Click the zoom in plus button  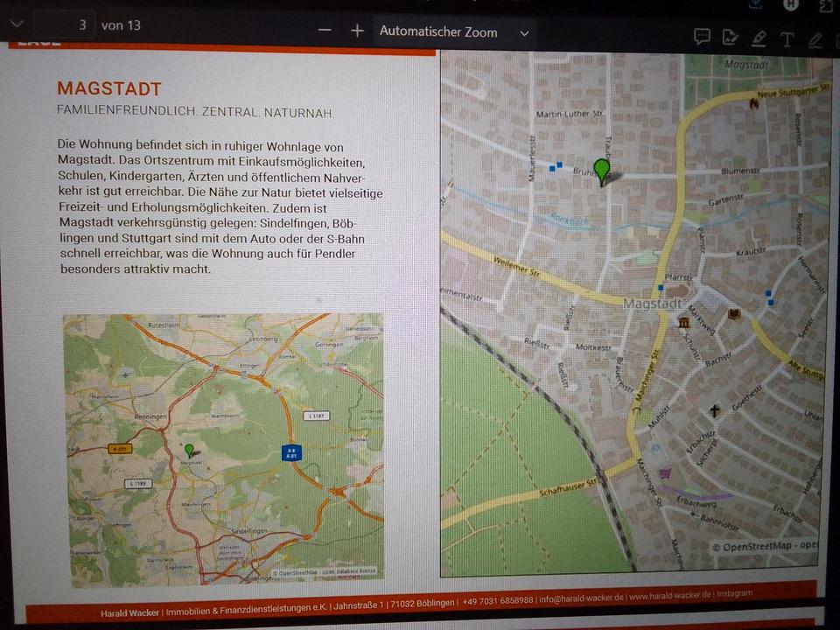point(357,31)
